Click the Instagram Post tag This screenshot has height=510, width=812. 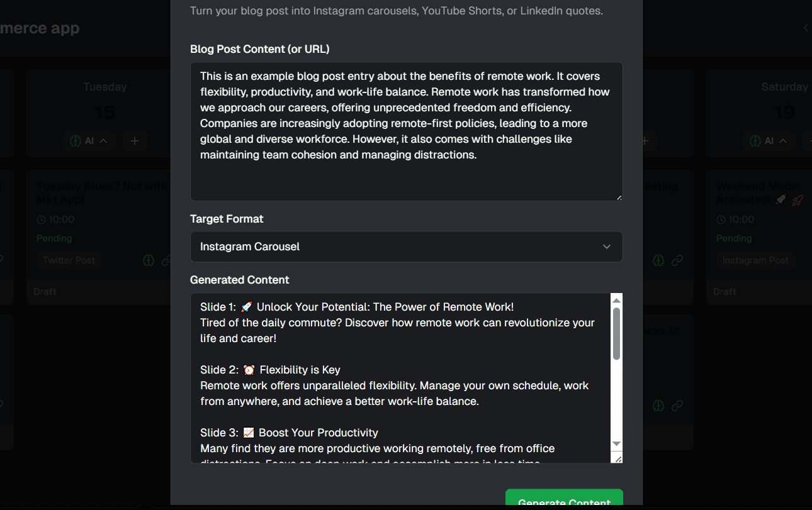(755, 260)
